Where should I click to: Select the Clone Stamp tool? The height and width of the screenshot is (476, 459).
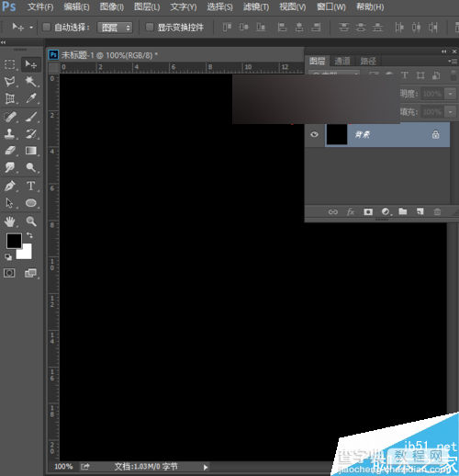pyautogui.click(x=9, y=133)
